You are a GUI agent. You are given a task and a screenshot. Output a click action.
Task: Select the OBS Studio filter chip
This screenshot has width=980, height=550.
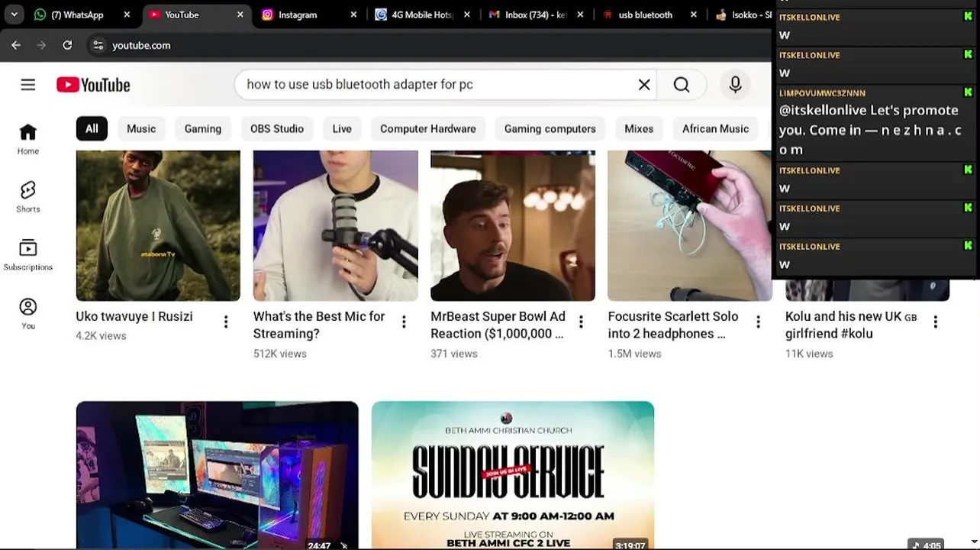[277, 128]
